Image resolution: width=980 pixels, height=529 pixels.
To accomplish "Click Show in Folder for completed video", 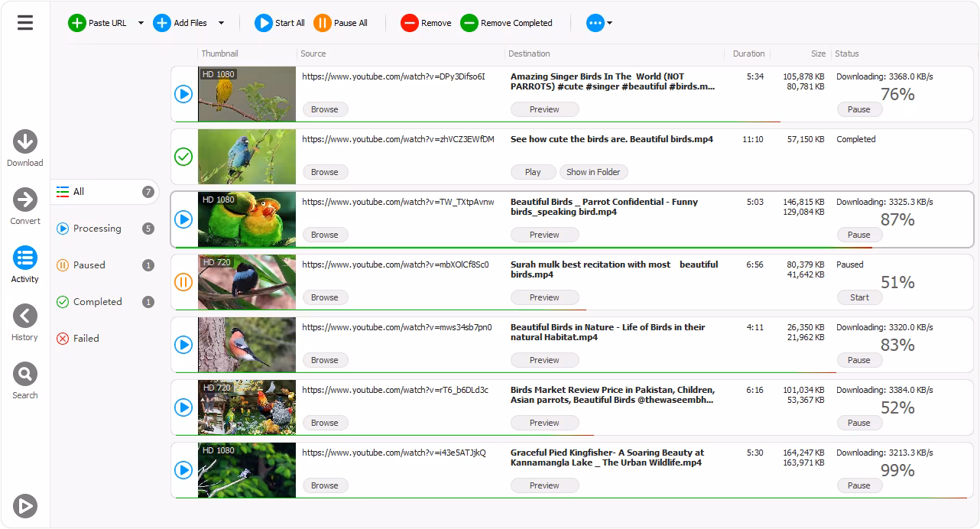I will pos(593,172).
